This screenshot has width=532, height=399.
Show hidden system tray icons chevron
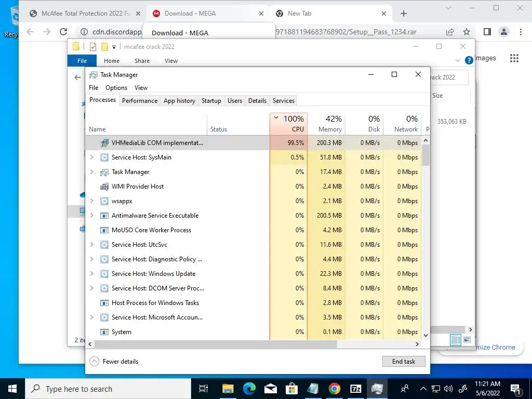(423, 389)
